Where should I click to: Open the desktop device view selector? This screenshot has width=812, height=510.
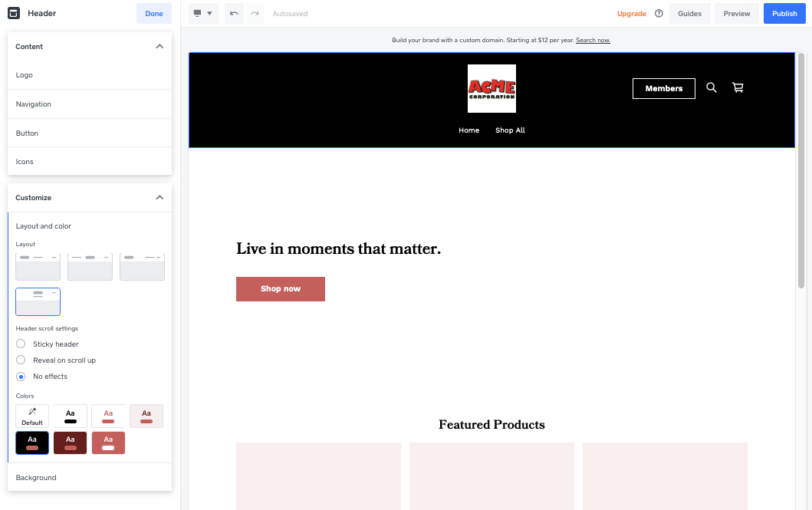203,14
